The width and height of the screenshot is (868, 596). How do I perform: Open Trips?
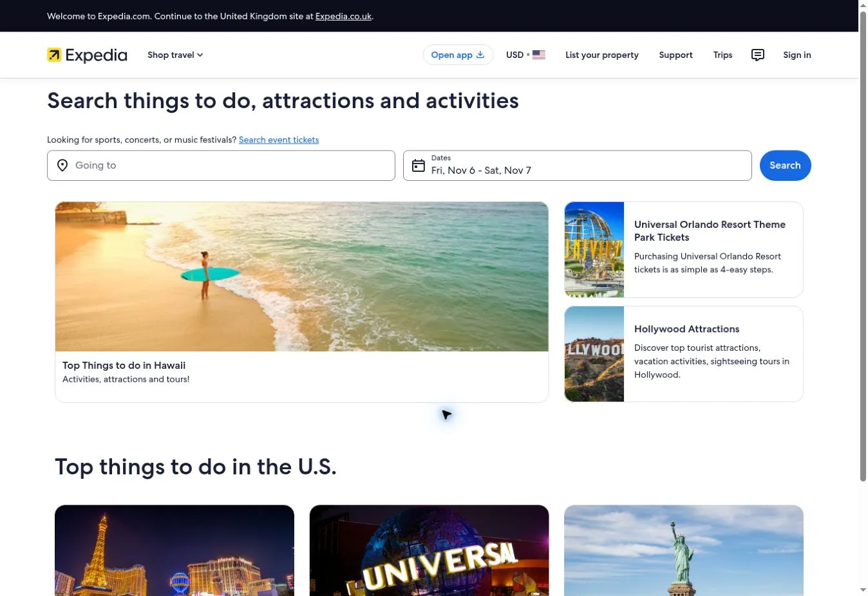pos(722,55)
